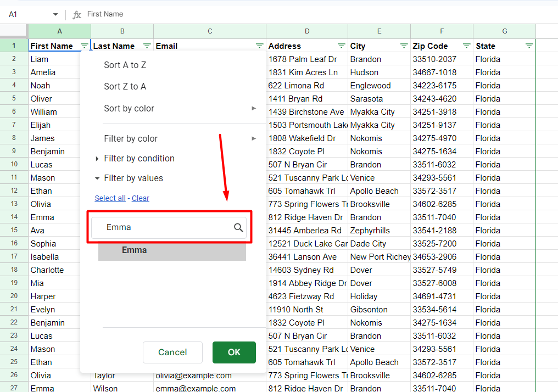Image resolution: width=558 pixels, height=392 pixels.
Task: Open filter icon in Last Name header
Action: [x=147, y=46]
